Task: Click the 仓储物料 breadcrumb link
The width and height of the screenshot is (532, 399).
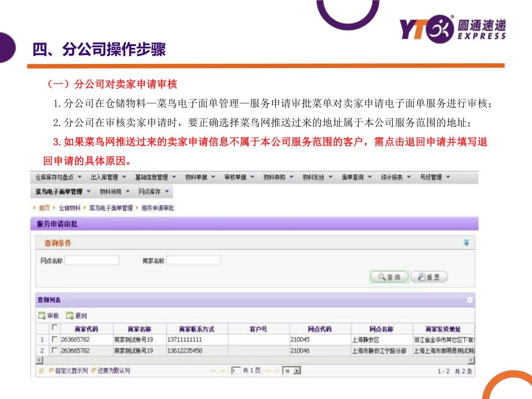Action: click(x=70, y=208)
